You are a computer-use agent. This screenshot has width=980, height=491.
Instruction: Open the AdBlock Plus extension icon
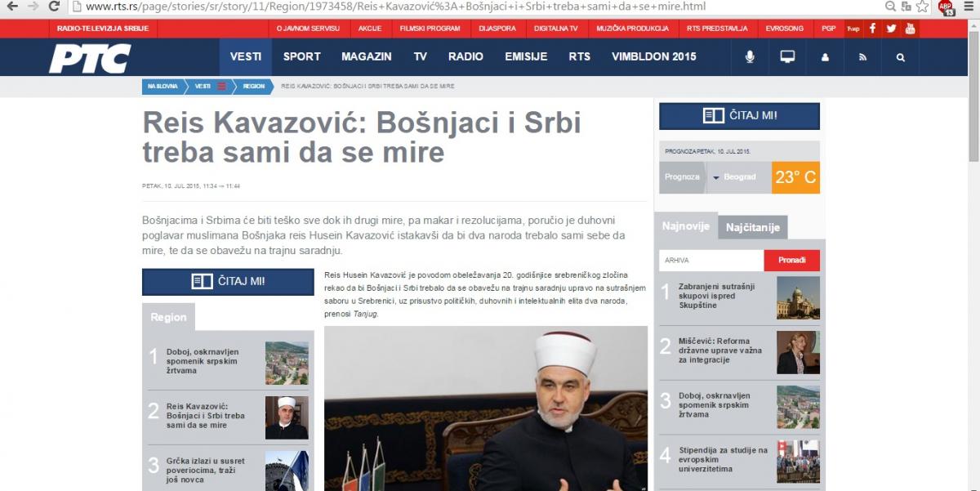point(945,7)
